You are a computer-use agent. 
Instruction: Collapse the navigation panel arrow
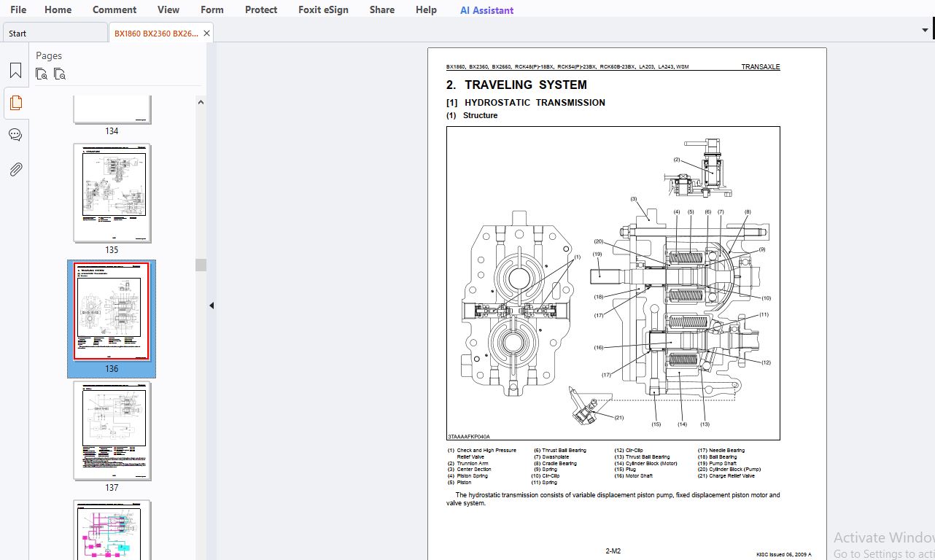pyautogui.click(x=212, y=306)
